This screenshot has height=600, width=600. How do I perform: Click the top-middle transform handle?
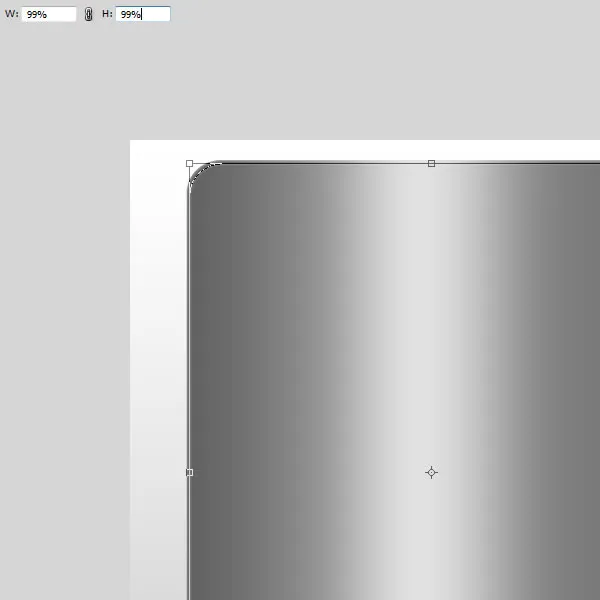click(431, 163)
